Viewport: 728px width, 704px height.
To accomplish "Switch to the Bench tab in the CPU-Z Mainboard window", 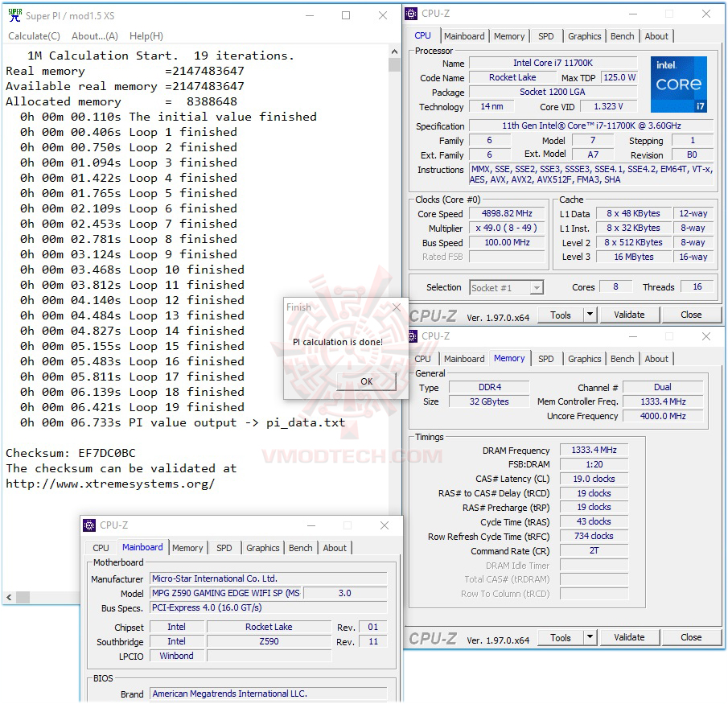I will 300,548.
